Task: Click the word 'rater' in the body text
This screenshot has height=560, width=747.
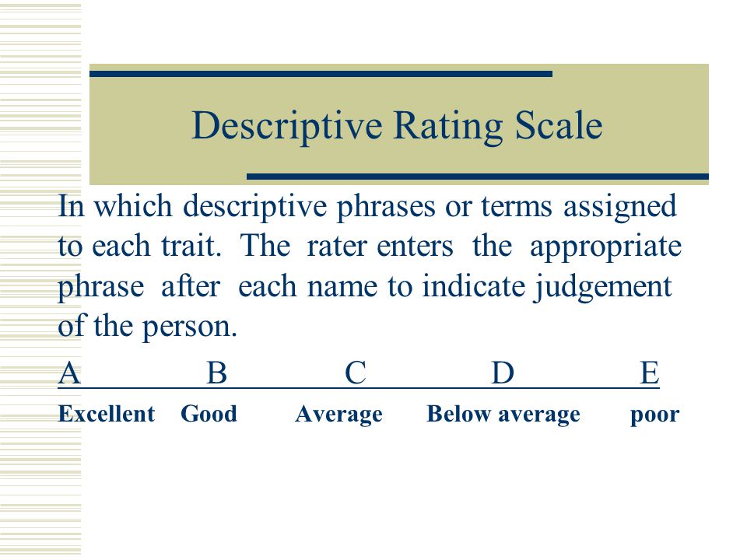Action: (337, 247)
